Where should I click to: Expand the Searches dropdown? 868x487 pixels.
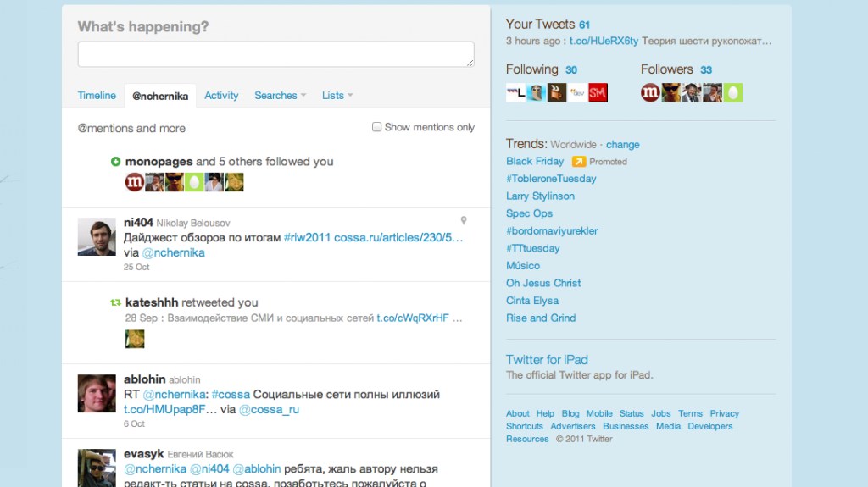pos(280,95)
